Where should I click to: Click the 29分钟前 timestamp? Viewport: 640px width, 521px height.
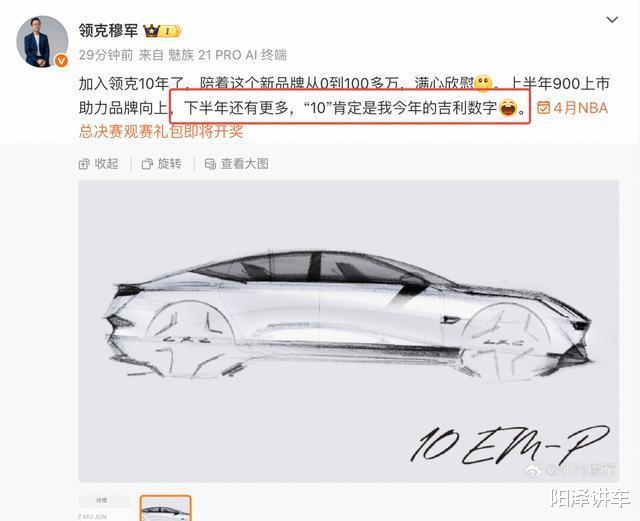tap(106, 55)
